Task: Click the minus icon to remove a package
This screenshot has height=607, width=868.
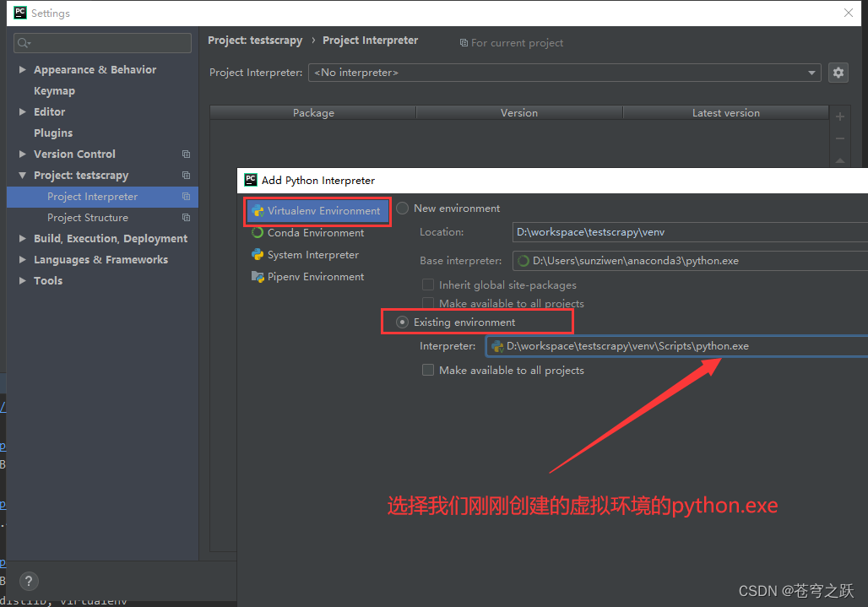Action: (x=840, y=138)
